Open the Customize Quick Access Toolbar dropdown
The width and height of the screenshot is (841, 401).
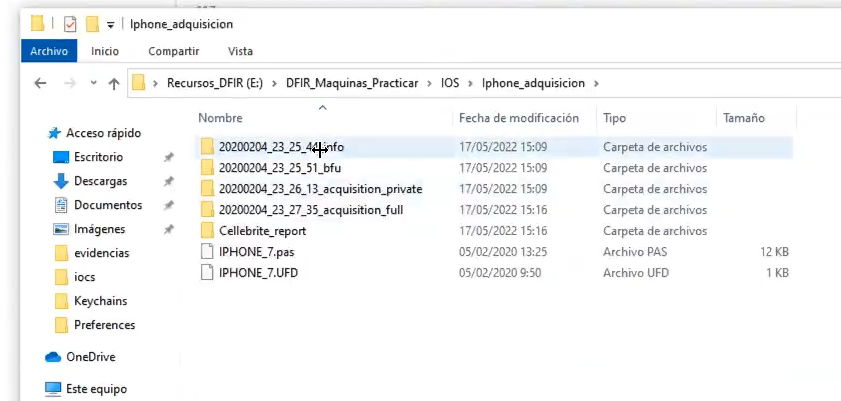[x=110, y=25]
